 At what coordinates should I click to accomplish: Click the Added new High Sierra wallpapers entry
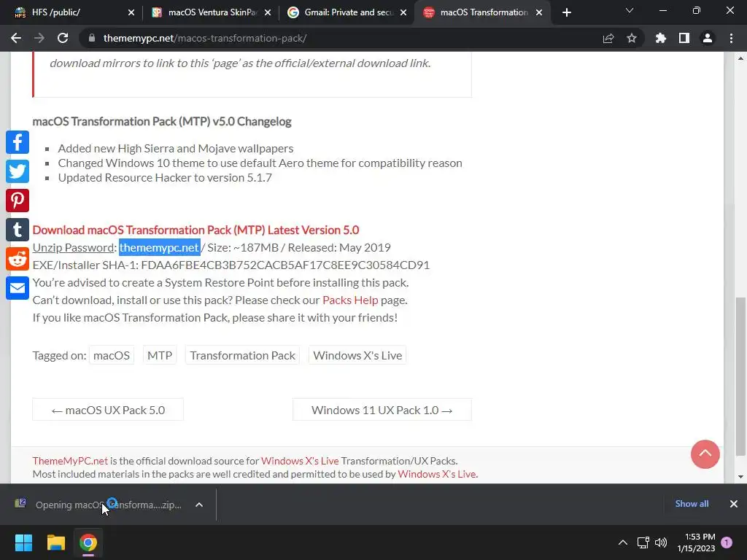click(176, 149)
